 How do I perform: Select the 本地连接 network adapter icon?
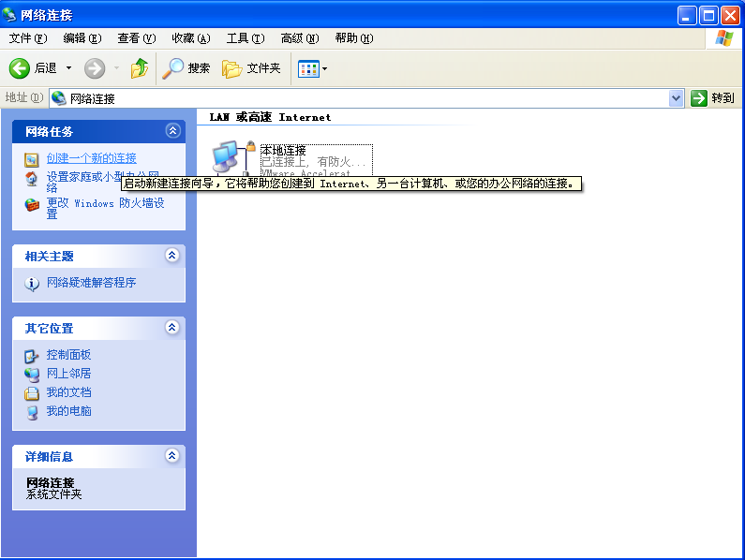tap(233, 158)
